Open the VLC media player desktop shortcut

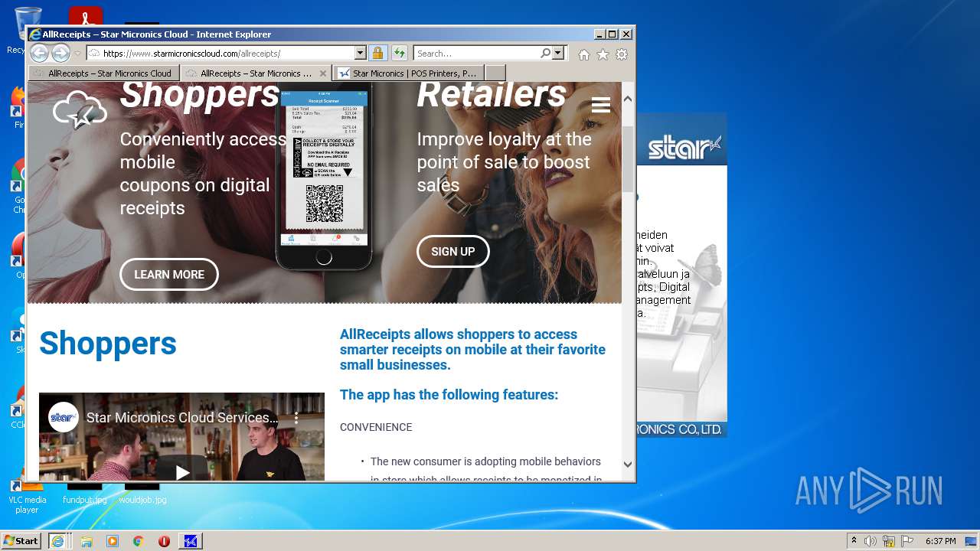(27, 497)
